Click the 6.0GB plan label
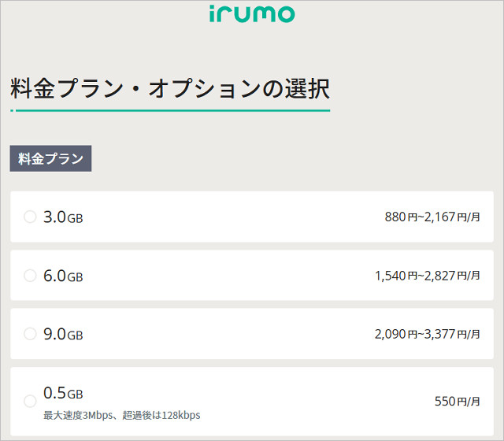The width and height of the screenshot is (504, 441). click(x=63, y=276)
